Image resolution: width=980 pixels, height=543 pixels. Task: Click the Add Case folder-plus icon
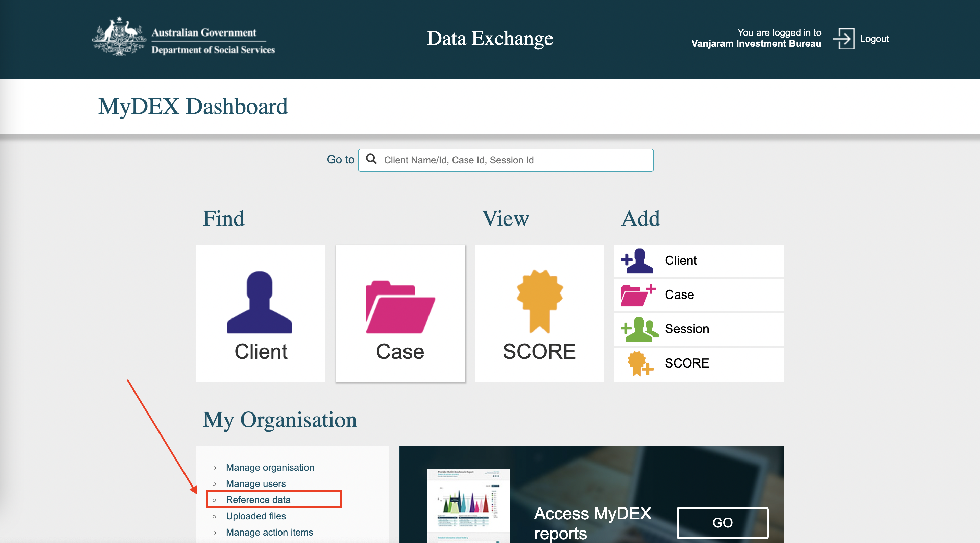[x=637, y=295]
